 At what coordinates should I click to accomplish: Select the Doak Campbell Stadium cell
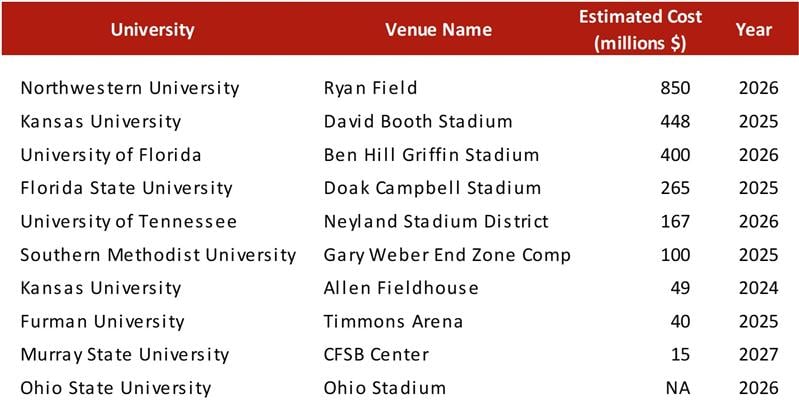[x=432, y=188]
